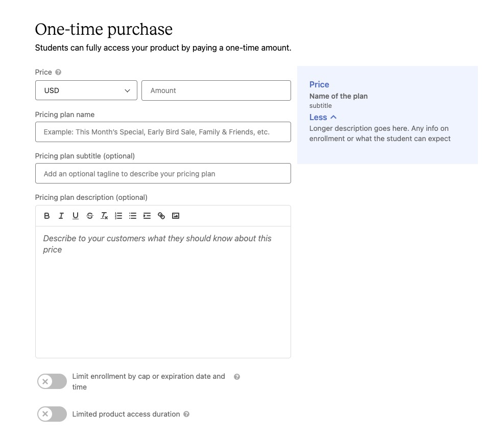This screenshot has height=435, width=504.
Task: Toggle italic formatting in description editor
Action: 61,216
